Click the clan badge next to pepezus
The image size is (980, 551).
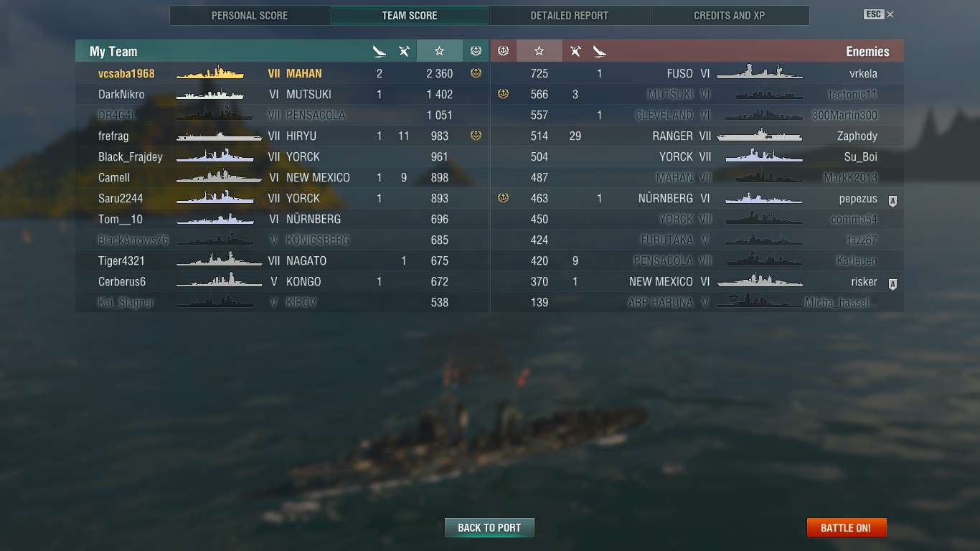(892, 201)
